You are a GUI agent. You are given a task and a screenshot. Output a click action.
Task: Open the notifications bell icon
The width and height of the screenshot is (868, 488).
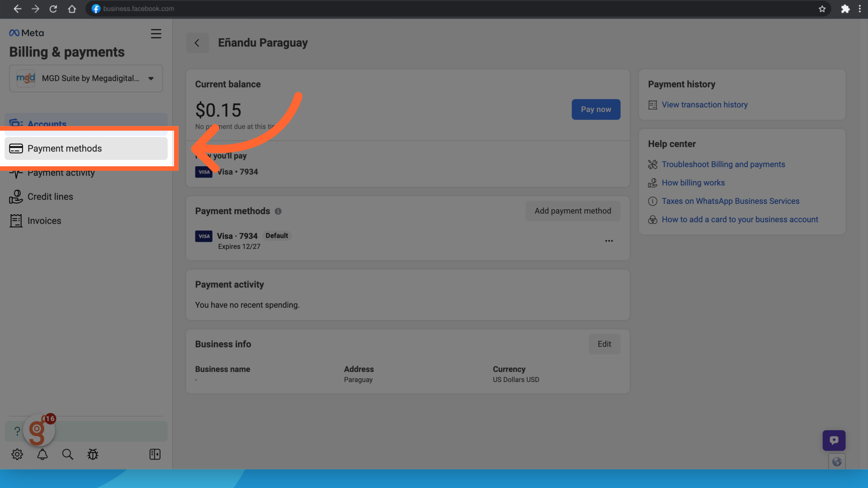(42, 454)
